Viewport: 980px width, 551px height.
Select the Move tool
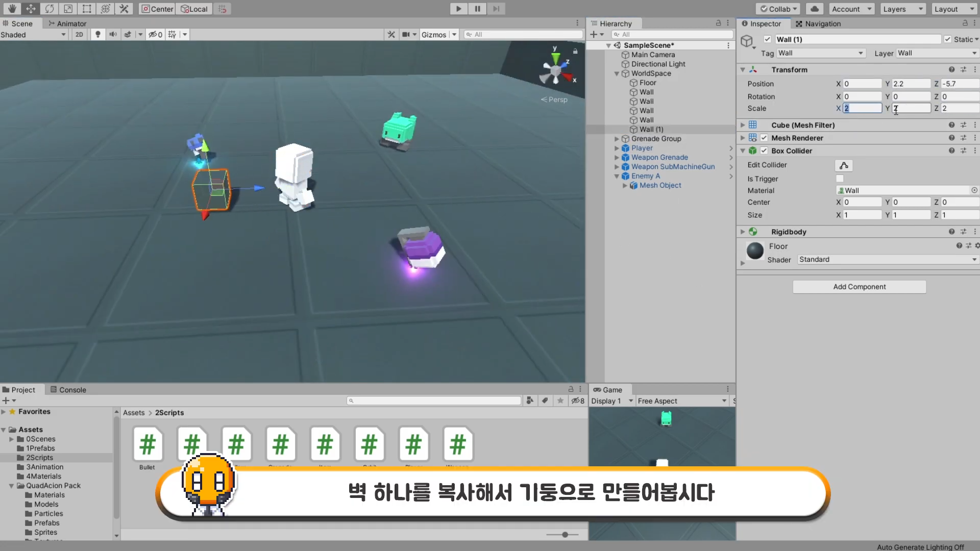[31, 9]
